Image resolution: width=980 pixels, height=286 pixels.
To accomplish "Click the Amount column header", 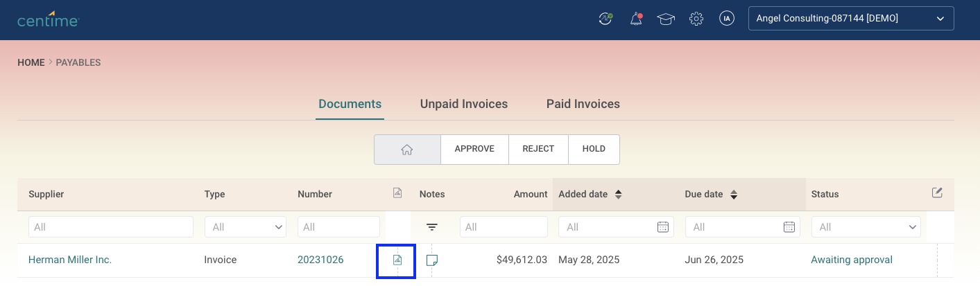I will (531, 195).
